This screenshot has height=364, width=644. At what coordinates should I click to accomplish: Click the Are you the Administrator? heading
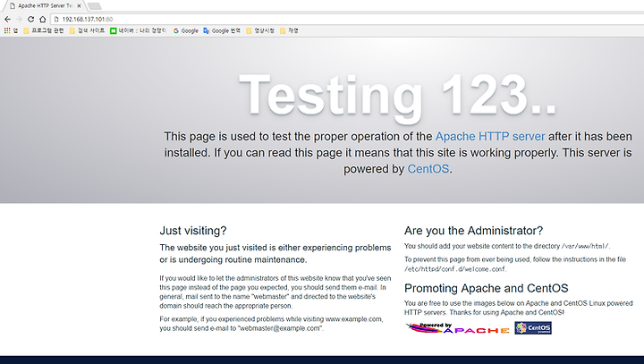click(x=473, y=231)
